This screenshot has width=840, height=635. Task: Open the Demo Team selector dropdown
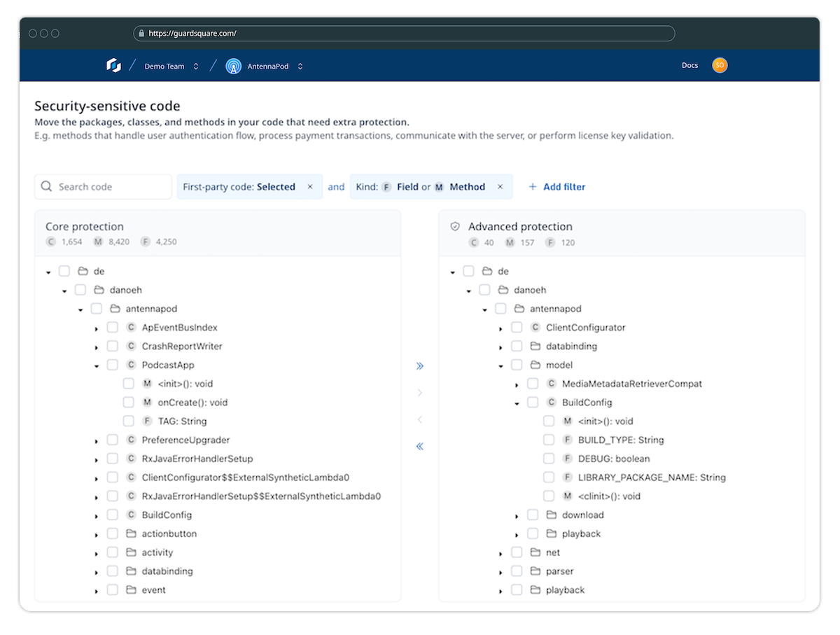click(x=197, y=65)
